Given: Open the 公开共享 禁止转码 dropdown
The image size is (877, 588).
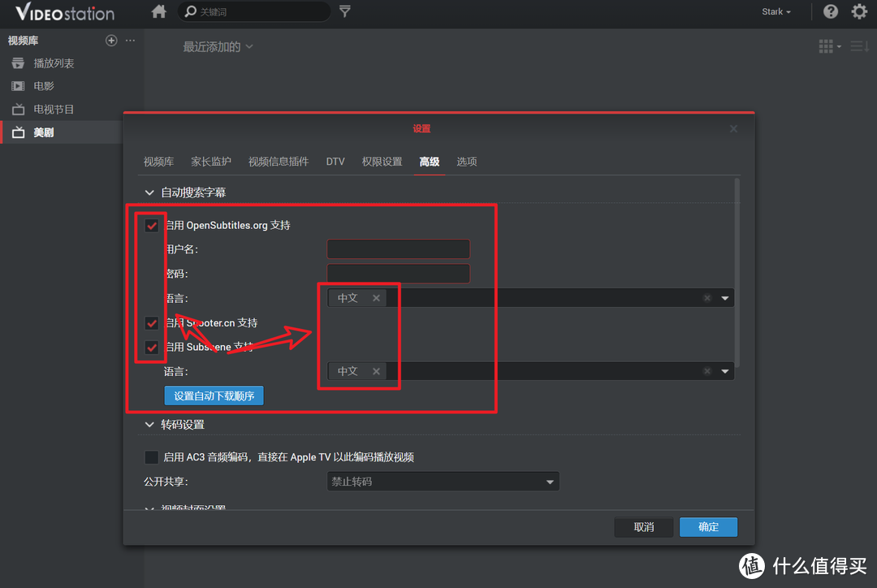Looking at the screenshot, I should pos(443,482).
